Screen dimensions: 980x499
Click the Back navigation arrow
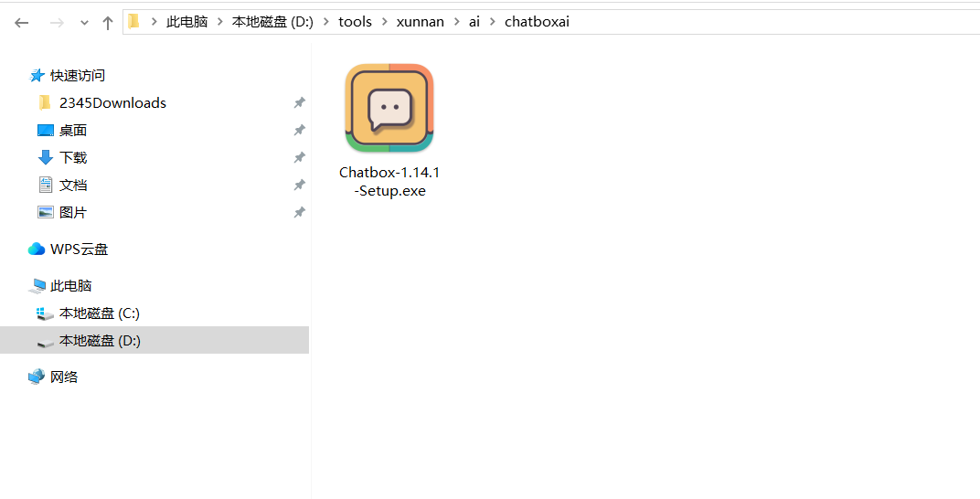point(22,23)
